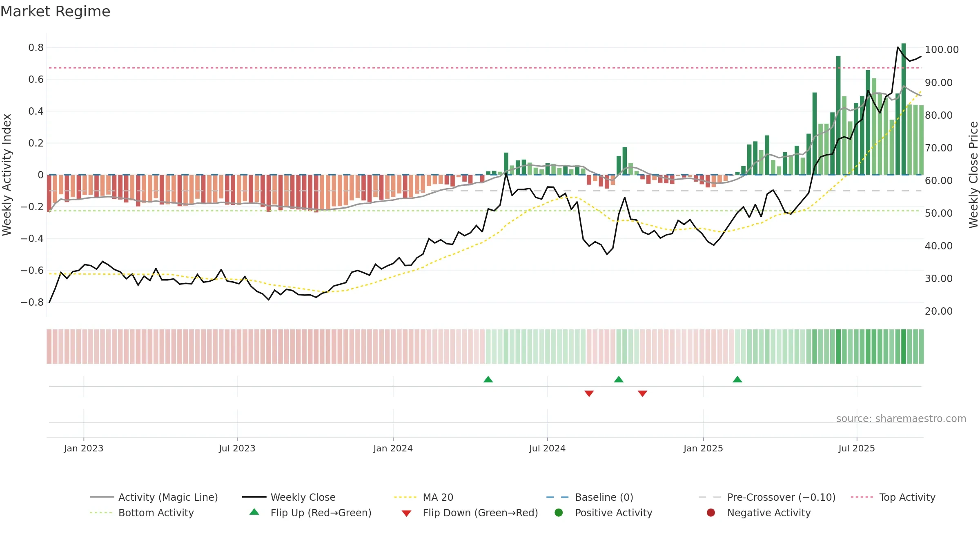Click the green Flip Up legend triangle icon
Screen dimensions: 980x551
pos(254,512)
